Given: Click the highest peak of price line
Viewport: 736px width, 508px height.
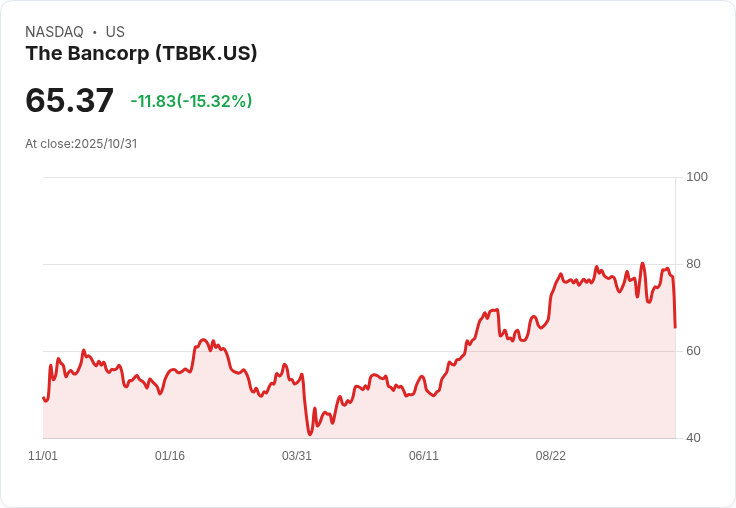Looking at the screenshot, I should (643, 264).
